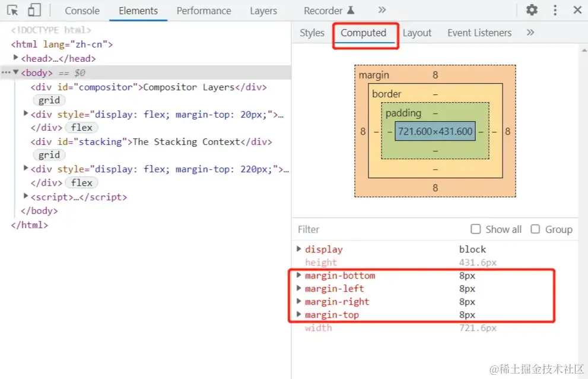The height and width of the screenshot is (379, 588).
Task: Expand the display computed property
Action: (299, 249)
